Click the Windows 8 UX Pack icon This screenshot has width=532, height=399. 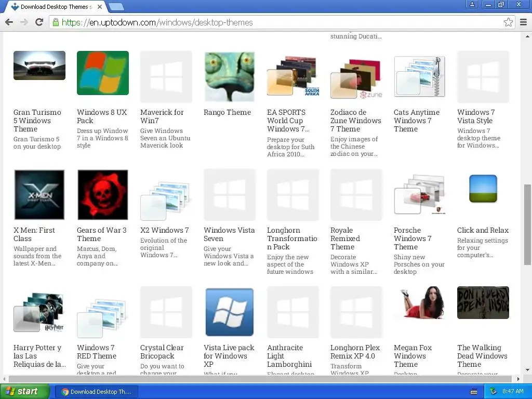tap(103, 73)
